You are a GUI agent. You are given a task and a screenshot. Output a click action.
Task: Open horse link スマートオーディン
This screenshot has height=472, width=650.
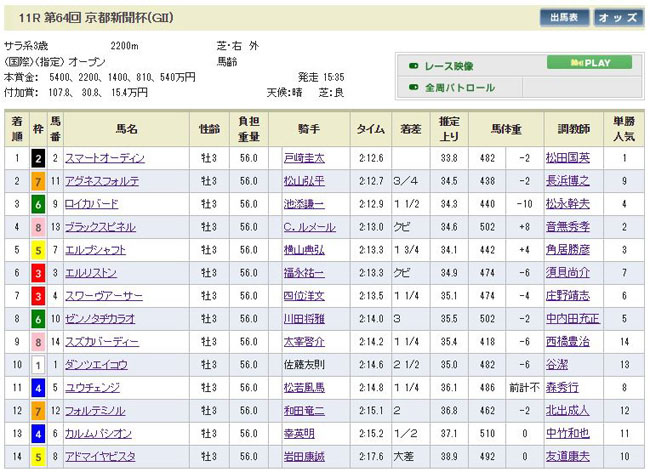[x=104, y=158]
